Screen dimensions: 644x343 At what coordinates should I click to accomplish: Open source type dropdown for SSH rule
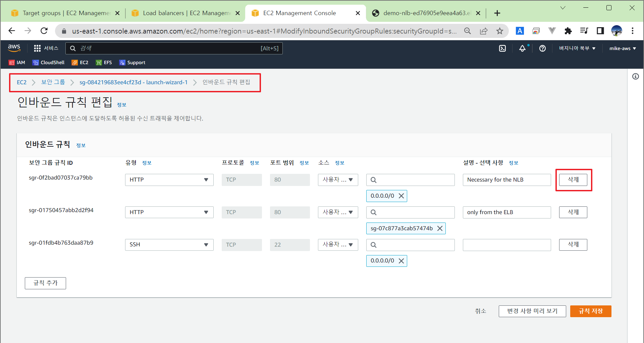click(338, 245)
